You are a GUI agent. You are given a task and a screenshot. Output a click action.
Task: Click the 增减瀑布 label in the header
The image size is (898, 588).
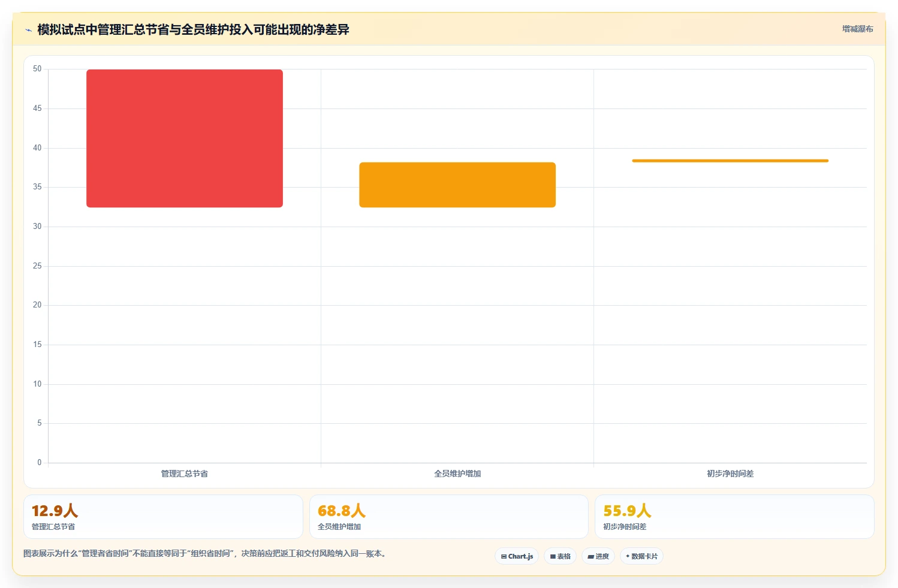[x=857, y=29]
